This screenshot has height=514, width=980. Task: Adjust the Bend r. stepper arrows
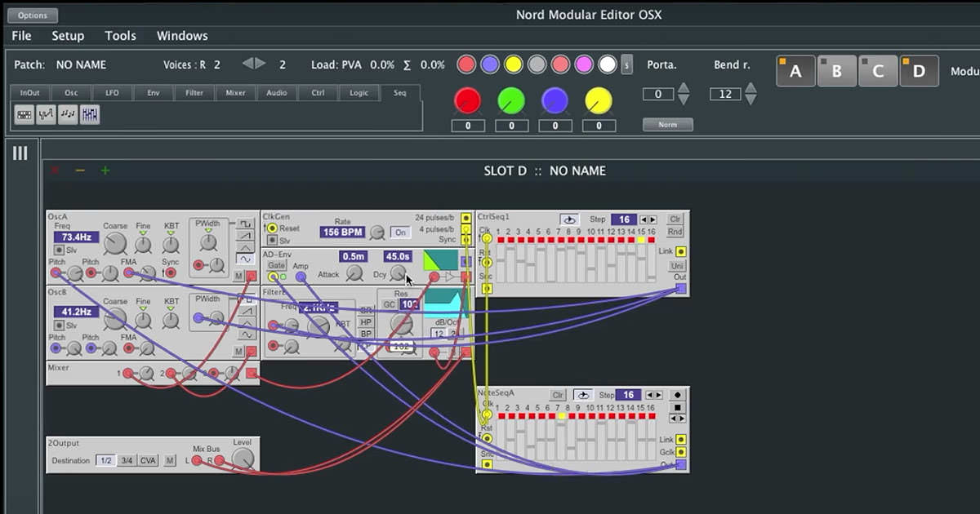click(x=751, y=94)
